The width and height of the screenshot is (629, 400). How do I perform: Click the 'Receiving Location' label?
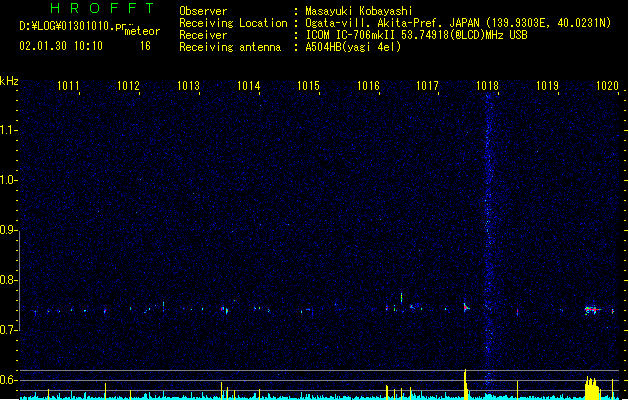pos(233,23)
